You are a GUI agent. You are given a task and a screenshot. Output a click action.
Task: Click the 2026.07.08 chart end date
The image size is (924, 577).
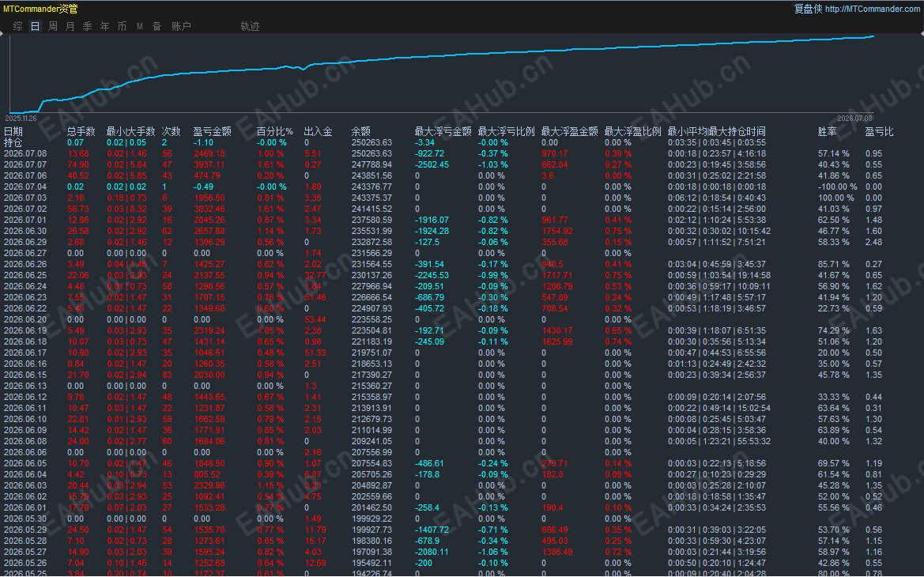click(854, 118)
